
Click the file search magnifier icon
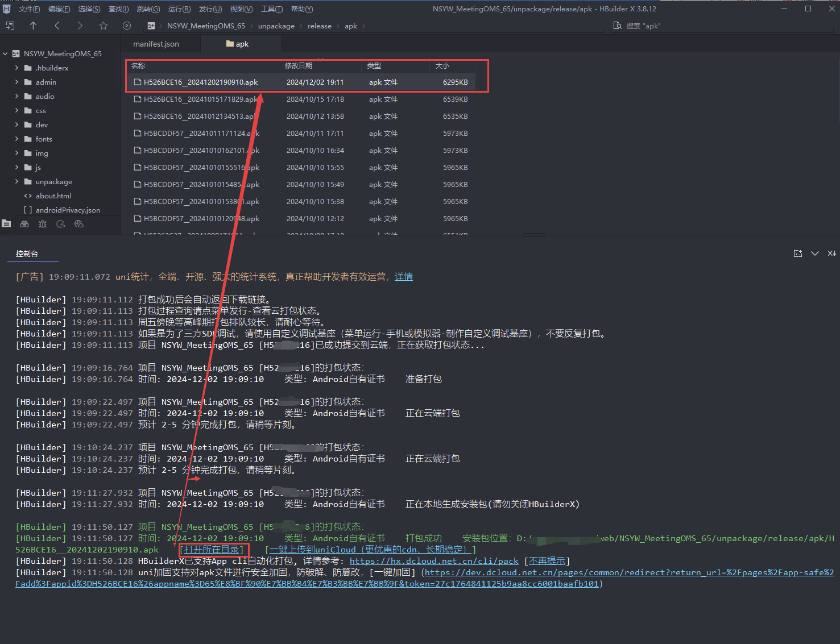(x=618, y=26)
